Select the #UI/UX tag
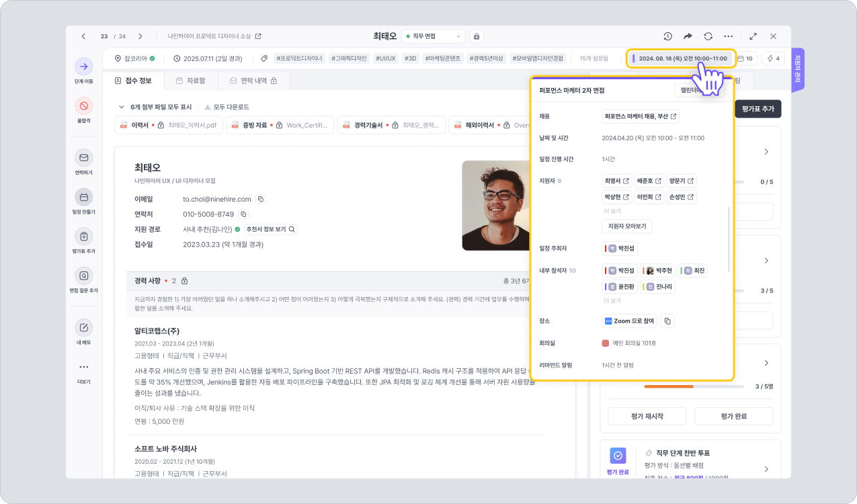Image resolution: width=857 pixels, height=504 pixels. click(386, 58)
